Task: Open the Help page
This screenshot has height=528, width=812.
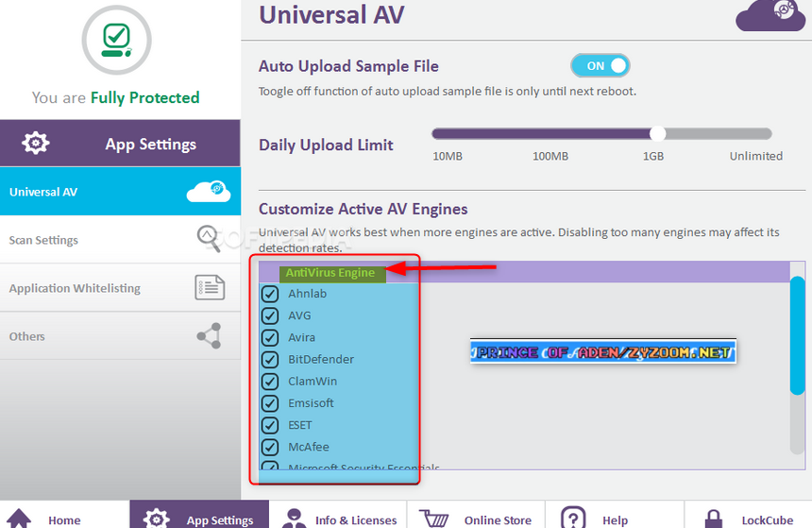Action: point(615,515)
